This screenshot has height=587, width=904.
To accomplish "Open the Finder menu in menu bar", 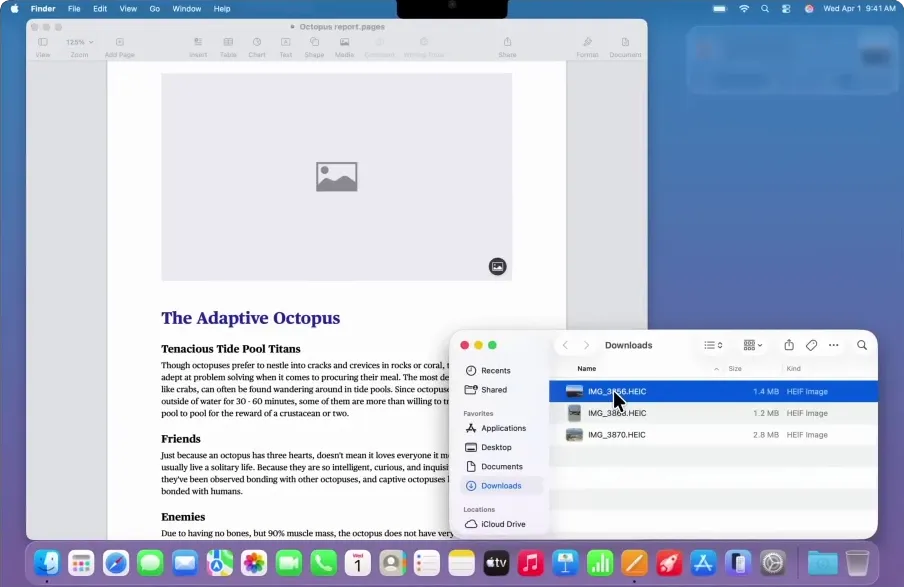I will tap(43, 9).
